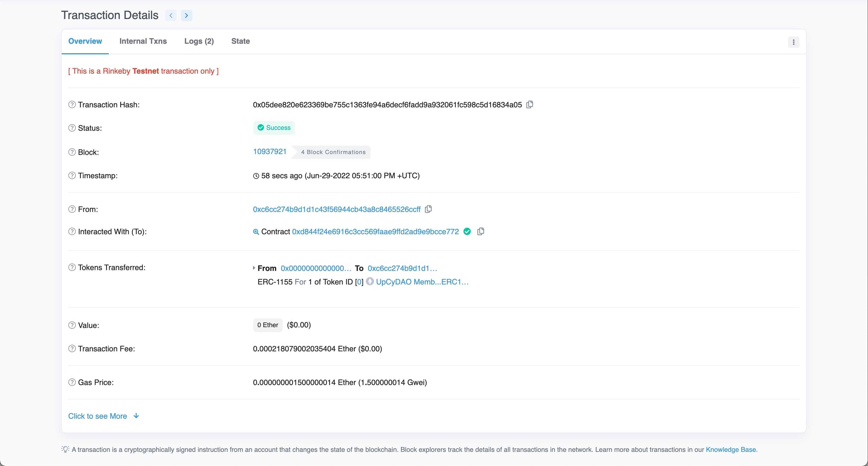Switch to the Internal Txns tab
The height and width of the screenshot is (466, 868).
pyautogui.click(x=143, y=41)
